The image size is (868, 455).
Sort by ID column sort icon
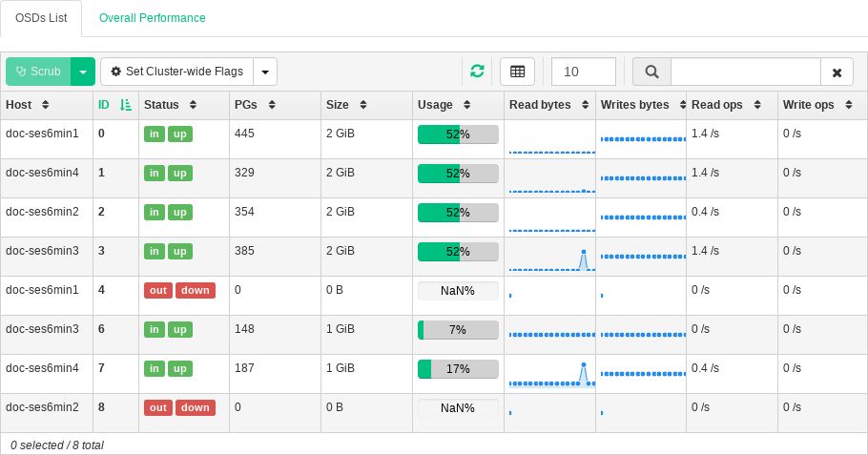pos(125,105)
